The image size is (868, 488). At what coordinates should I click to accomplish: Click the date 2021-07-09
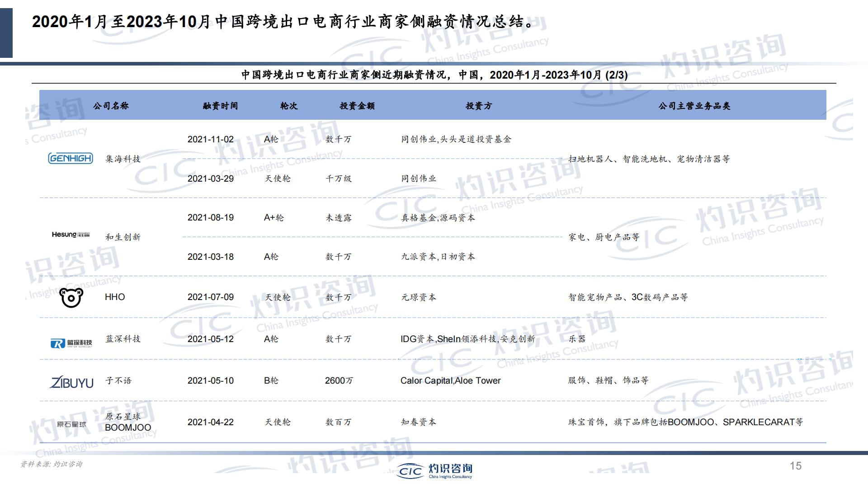[211, 297]
